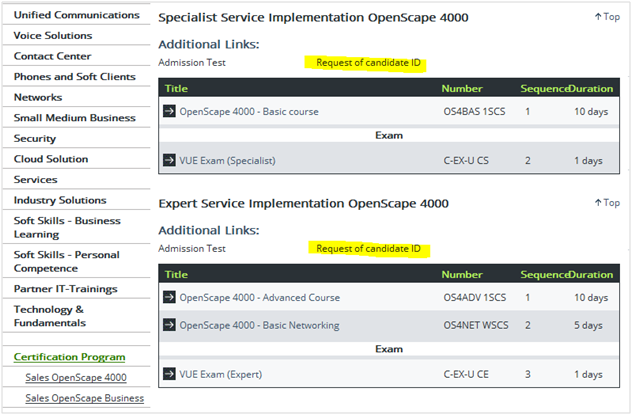This screenshot has width=633, height=415.
Task: Click arrow icon beside OpenScape 4000 Advanced Course
Action: point(169,297)
